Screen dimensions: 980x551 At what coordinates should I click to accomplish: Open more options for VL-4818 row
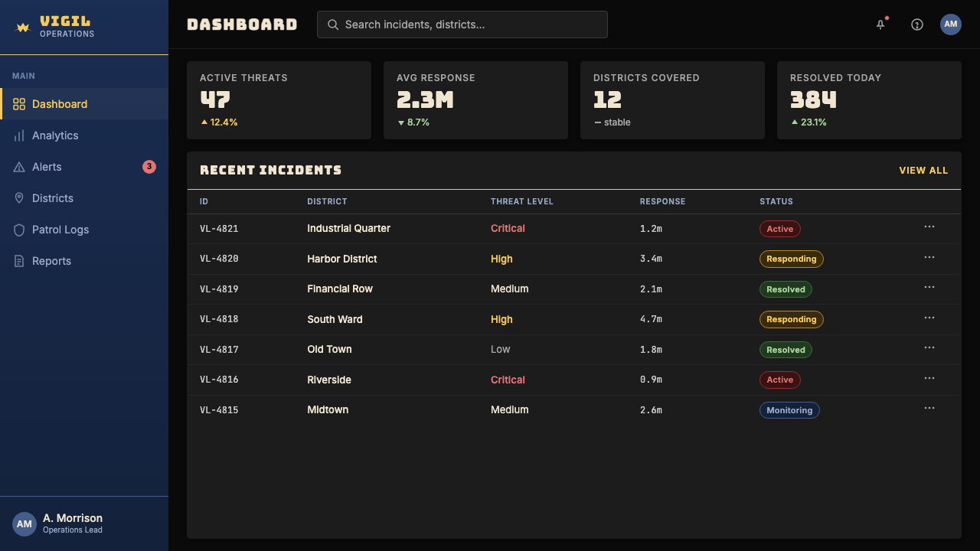pos(929,318)
